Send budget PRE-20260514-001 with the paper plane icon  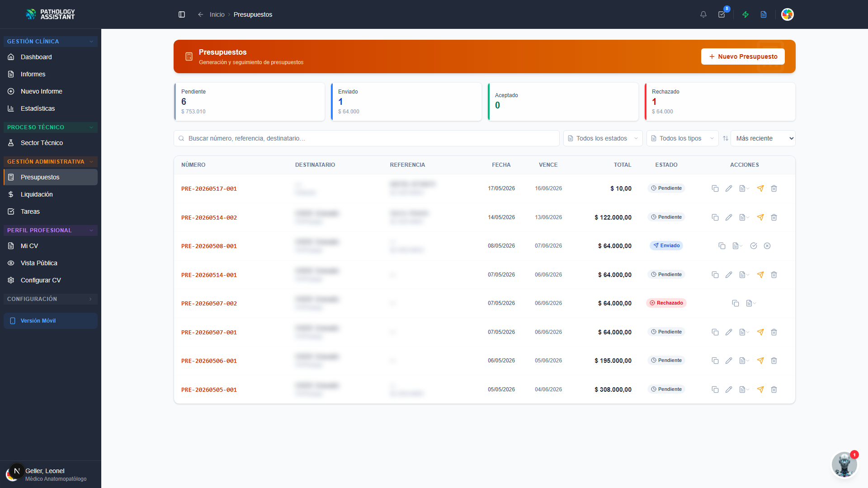click(760, 275)
